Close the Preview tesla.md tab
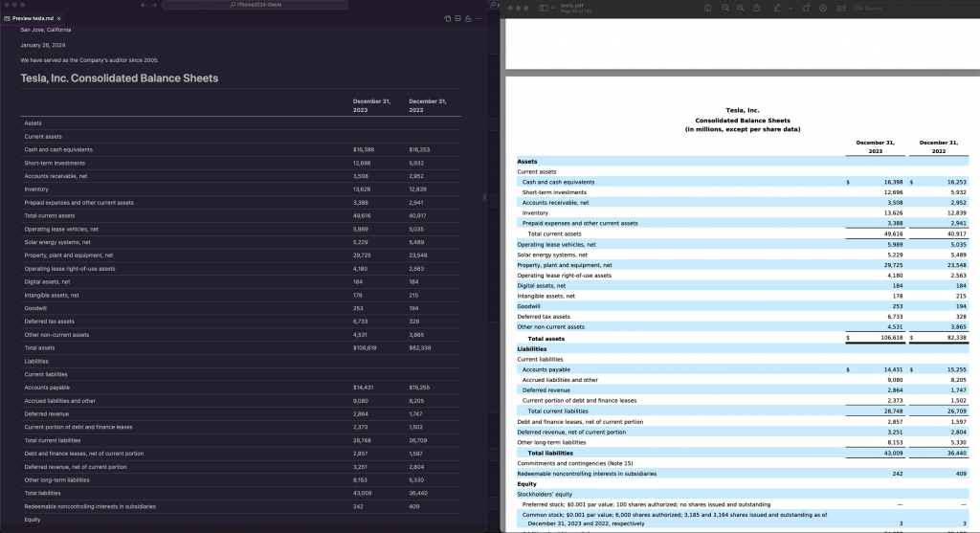The image size is (980, 533). point(58,19)
